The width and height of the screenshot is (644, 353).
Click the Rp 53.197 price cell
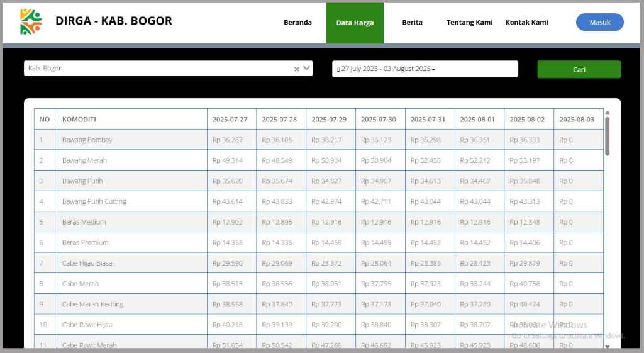pyautogui.click(x=529, y=160)
